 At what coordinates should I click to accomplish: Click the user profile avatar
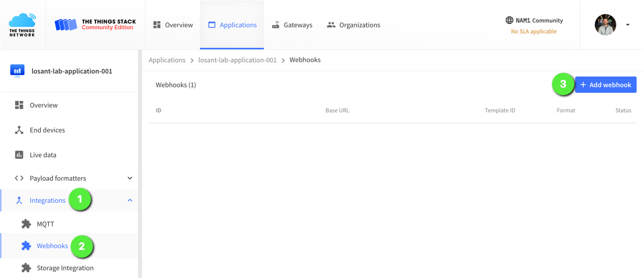pyautogui.click(x=605, y=24)
